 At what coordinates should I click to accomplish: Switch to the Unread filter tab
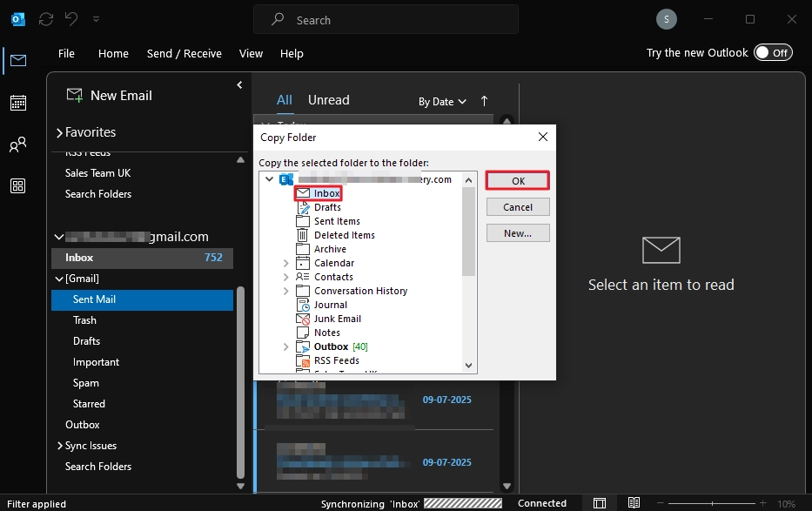pos(328,100)
